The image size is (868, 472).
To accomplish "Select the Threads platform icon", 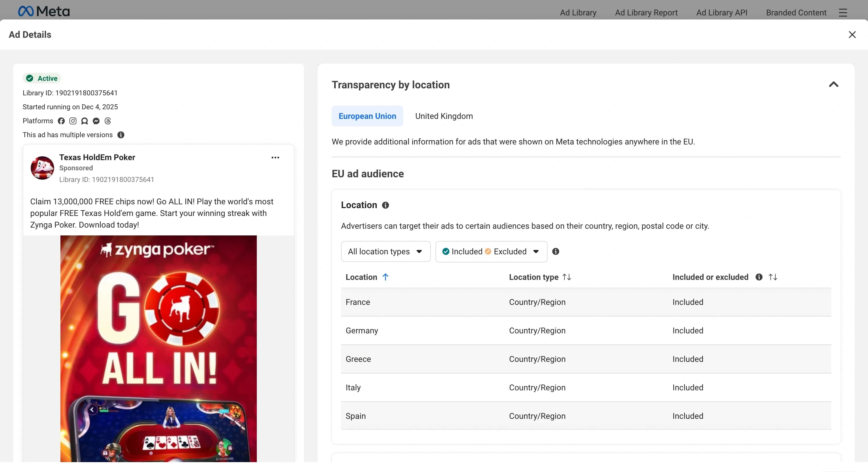I will tap(107, 121).
